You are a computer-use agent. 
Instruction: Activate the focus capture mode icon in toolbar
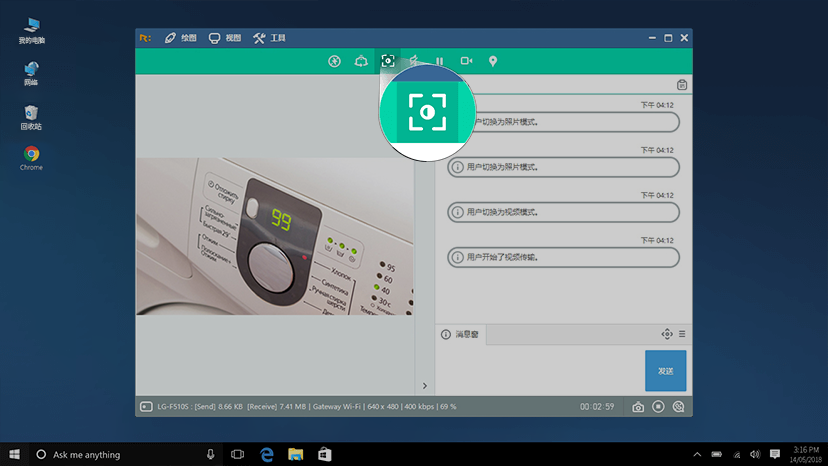point(388,61)
